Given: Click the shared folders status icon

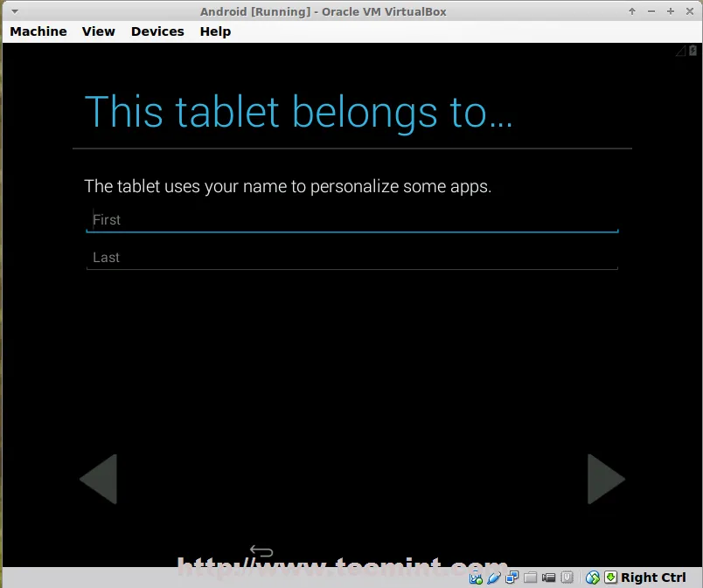Looking at the screenshot, I should point(531,578).
